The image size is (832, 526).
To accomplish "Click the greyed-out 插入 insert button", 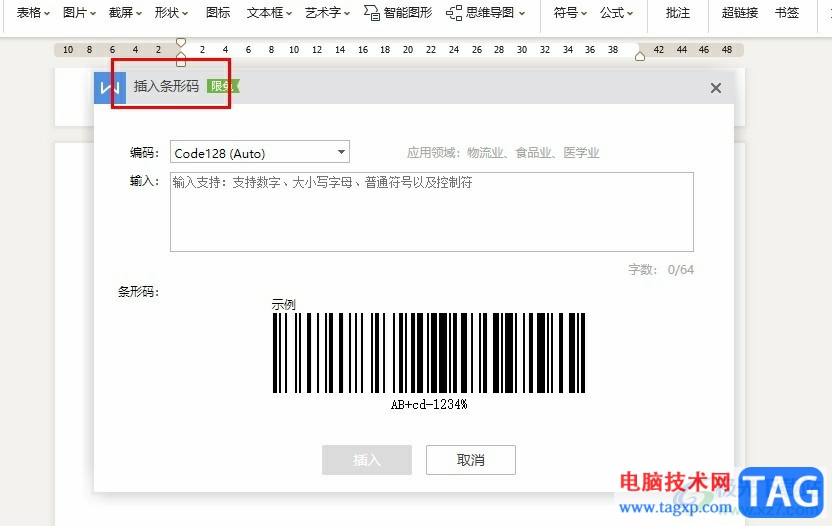I will [367, 460].
